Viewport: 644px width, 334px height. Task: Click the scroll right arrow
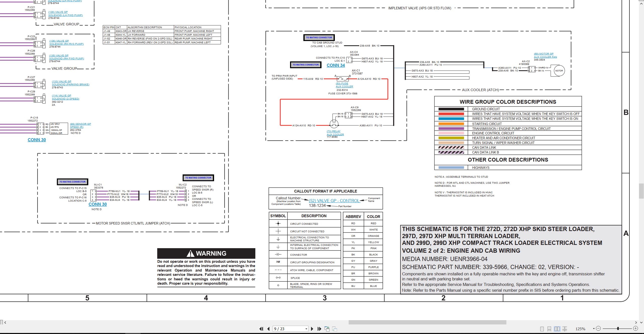pyautogui.click(x=636, y=322)
